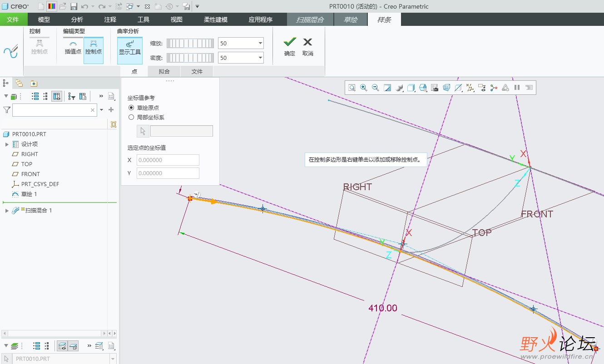
Task: Click the Folder Browser tab icon
Action: pyautogui.click(x=19, y=83)
